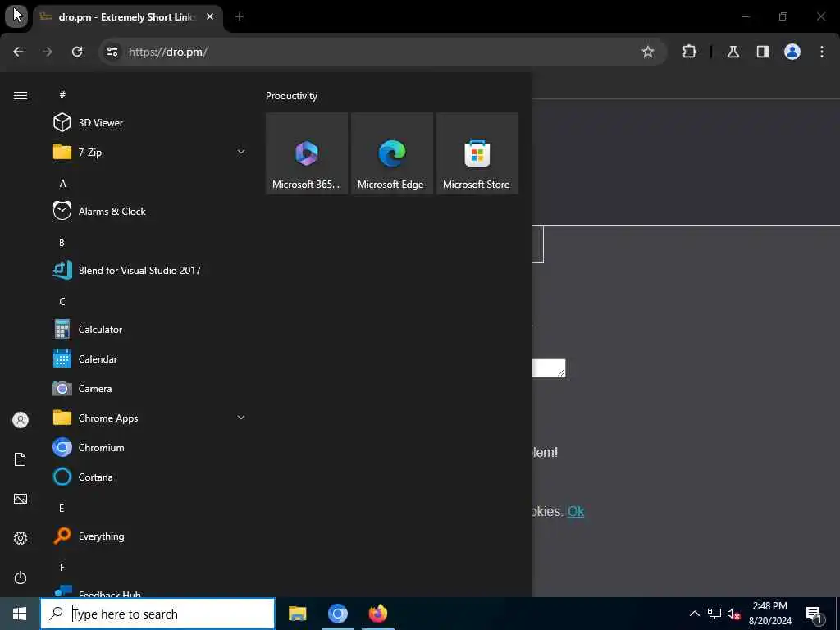Switch to Chromium on the taskbar
Image resolution: width=840 pixels, height=630 pixels.
click(337, 614)
